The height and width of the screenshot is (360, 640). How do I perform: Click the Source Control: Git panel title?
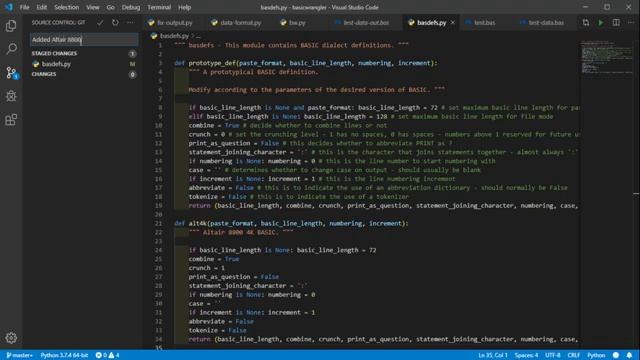[58, 22]
